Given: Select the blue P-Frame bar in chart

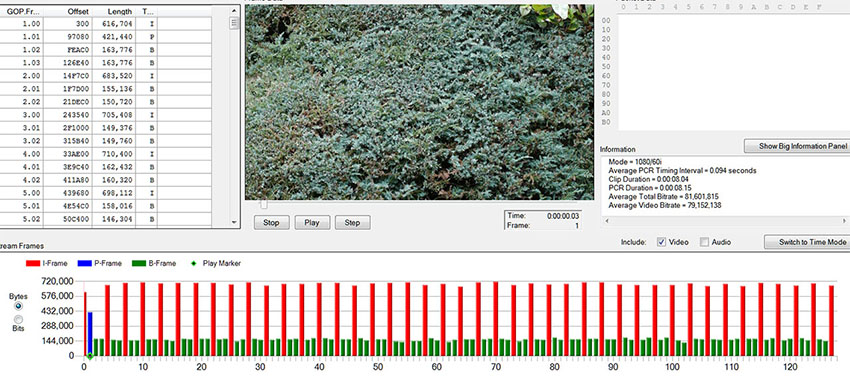Looking at the screenshot, I should pos(90,334).
